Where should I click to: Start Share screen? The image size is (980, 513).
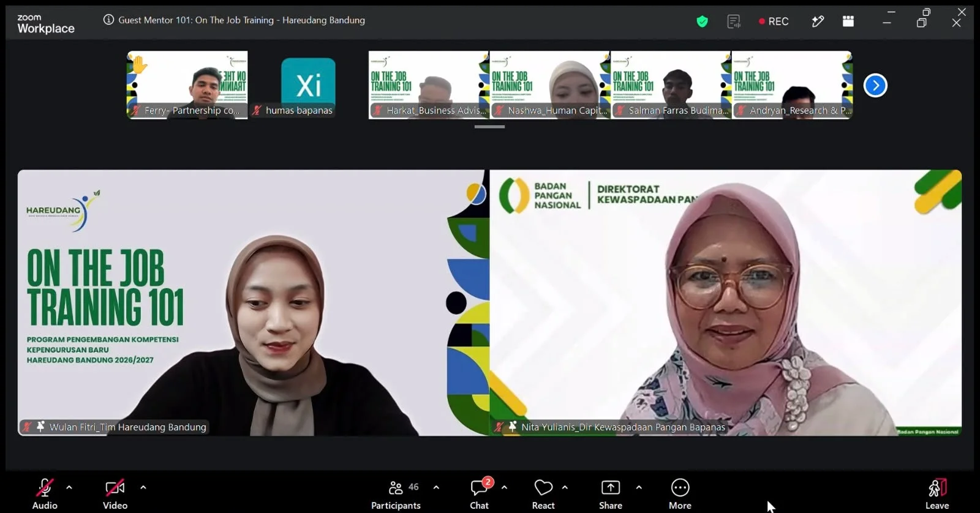tap(611, 493)
